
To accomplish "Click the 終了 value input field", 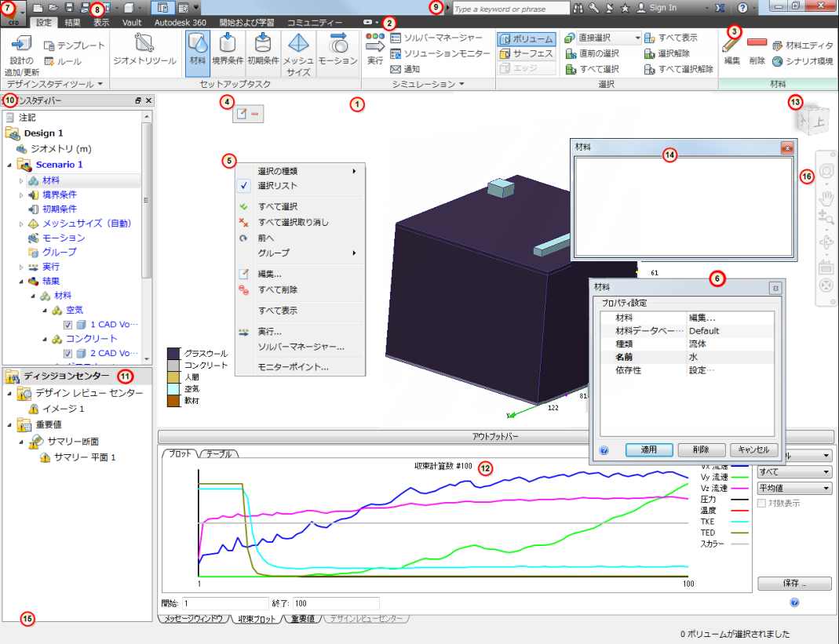I will 337,603.
